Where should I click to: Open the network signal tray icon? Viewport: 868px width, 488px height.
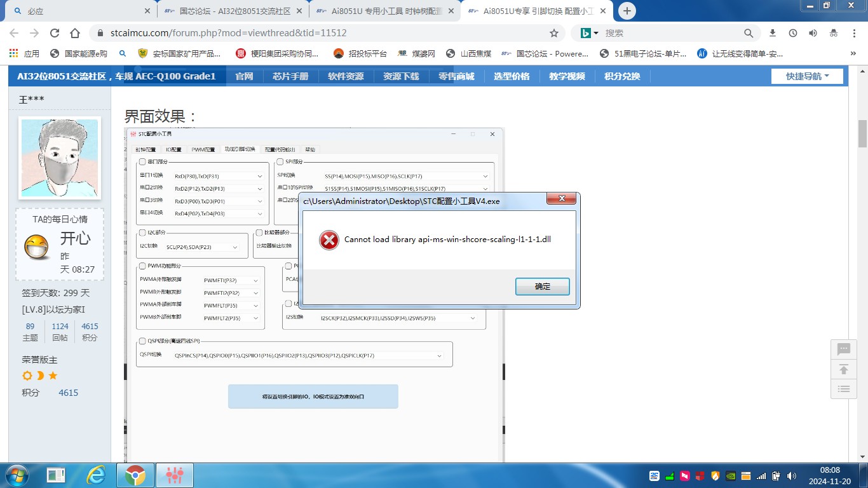point(761,475)
